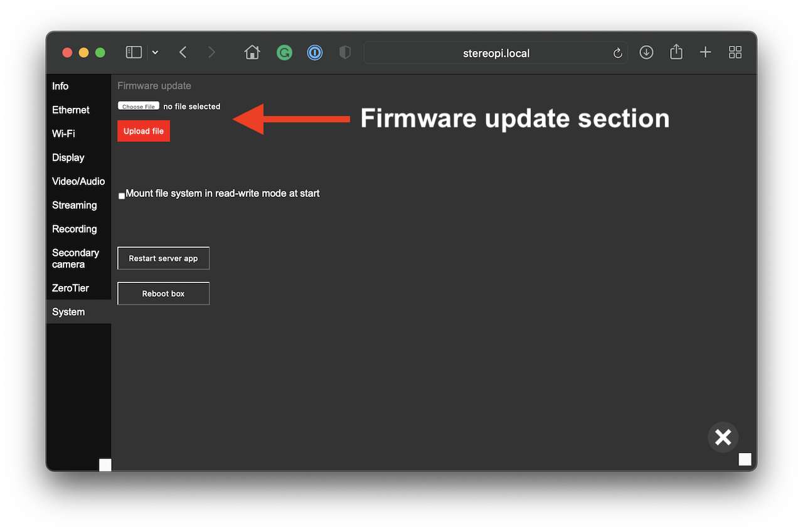The width and height of the screenshot is (803, 532).
Task: Open the Wi-Fi settings tab
Action: (63, 134)
